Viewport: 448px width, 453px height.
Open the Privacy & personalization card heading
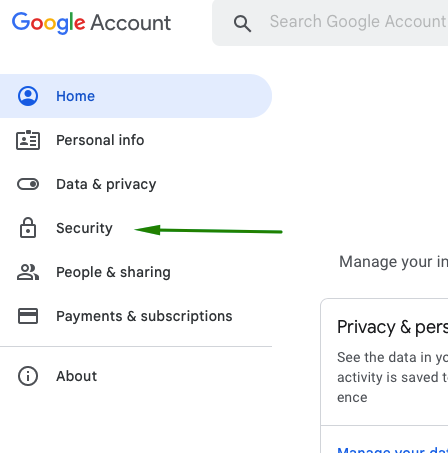pos(392,327)
